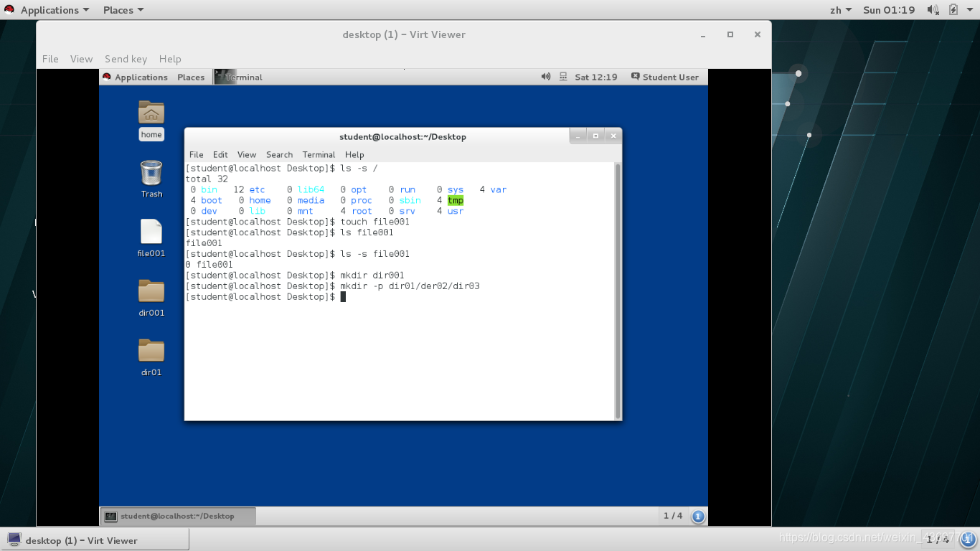Click the host Red Hat logo icon
The width and height of the screenshot is (980, 551).
coord(9,10)
